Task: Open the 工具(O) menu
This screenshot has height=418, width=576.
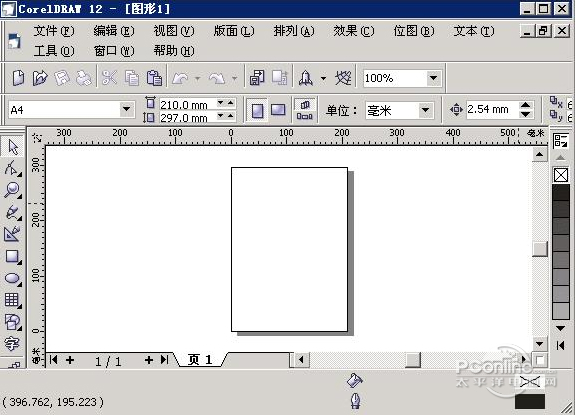Action: pyautogui.click(x=54, y=51)
